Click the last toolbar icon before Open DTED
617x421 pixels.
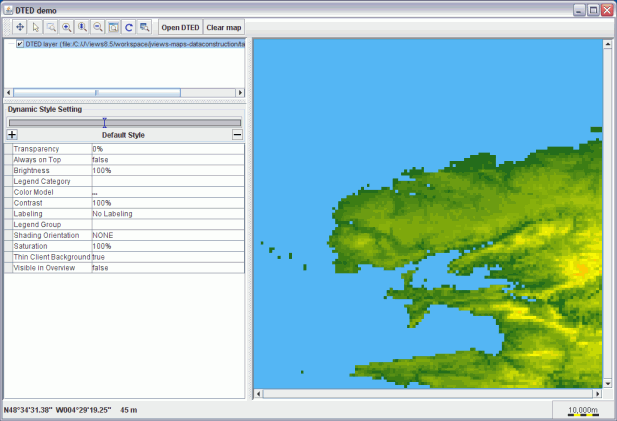(145, 27)
